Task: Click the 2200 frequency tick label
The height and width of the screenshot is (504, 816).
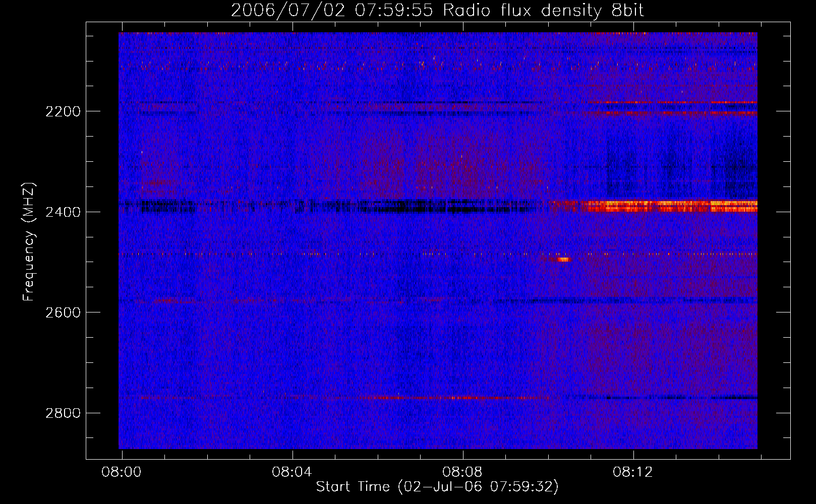Action: tap(63, 111)
